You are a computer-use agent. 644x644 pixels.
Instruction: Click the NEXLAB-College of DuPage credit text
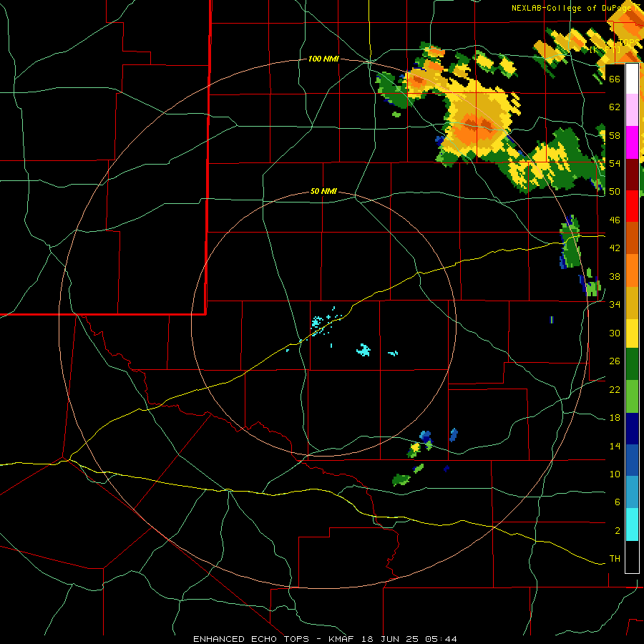pos(575,8)
